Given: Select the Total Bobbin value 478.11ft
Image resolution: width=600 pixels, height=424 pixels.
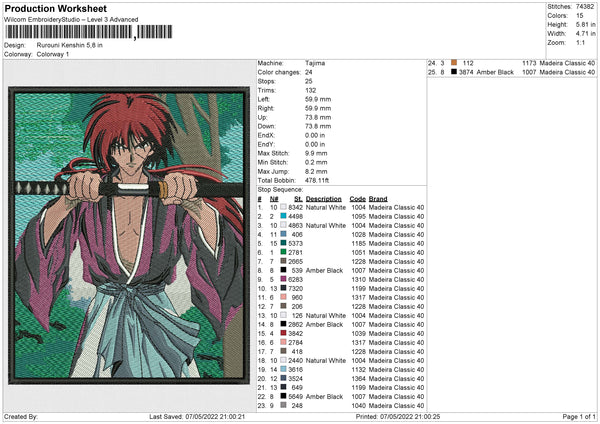Looking at the screenshot, I should point(317,180).
